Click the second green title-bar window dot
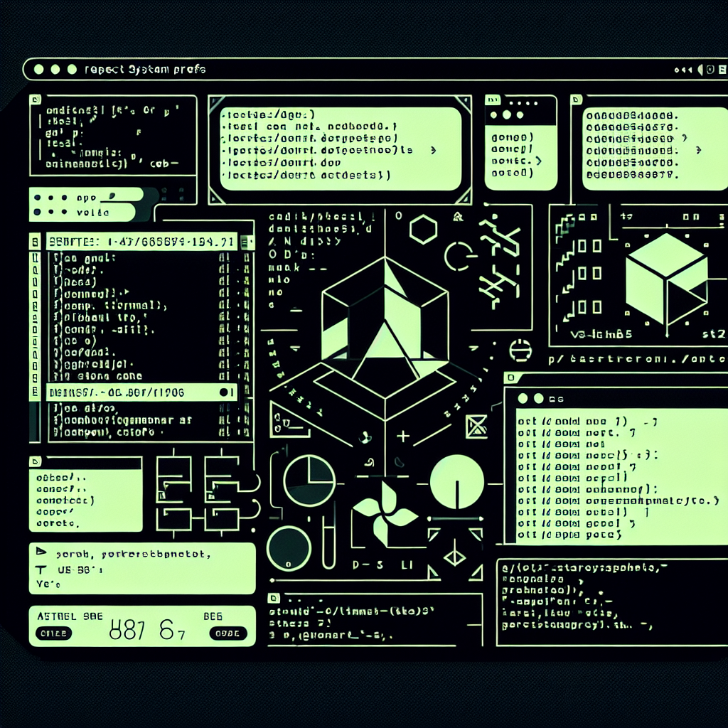 coord(55,70)
